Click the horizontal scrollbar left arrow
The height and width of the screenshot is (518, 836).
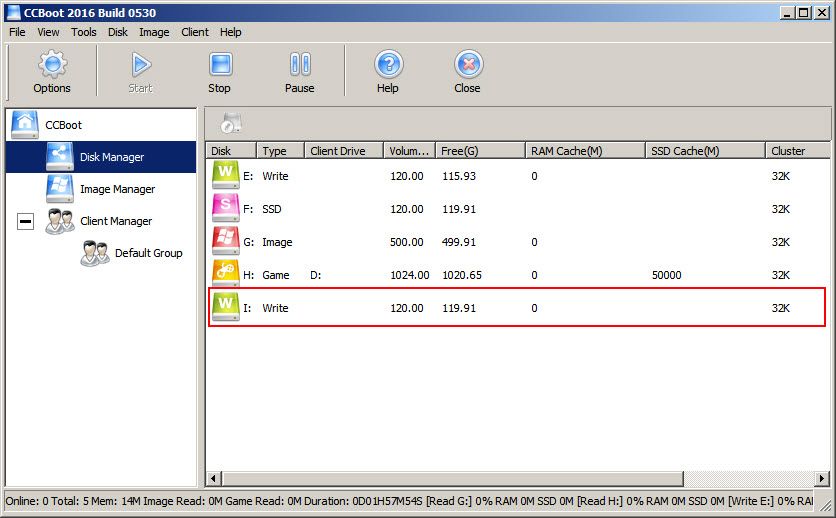coord(214,479)
